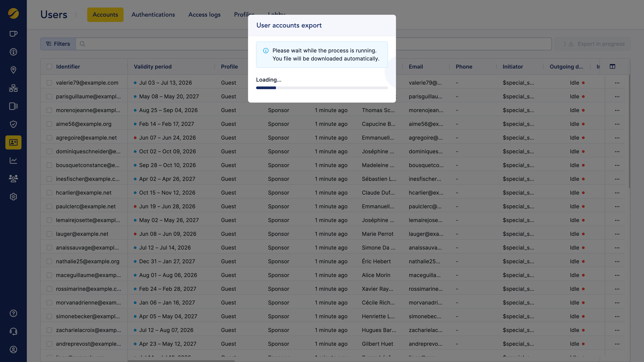644x362 pixels.
Task: Click the search magnifier icon
Action: (x=83, y=44)
